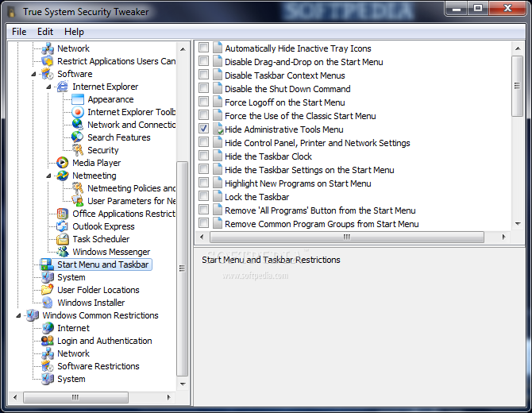The height and width of the screenshot is (413, 532).
Task: Click the Appearance window icon
Action: [78, 99]
